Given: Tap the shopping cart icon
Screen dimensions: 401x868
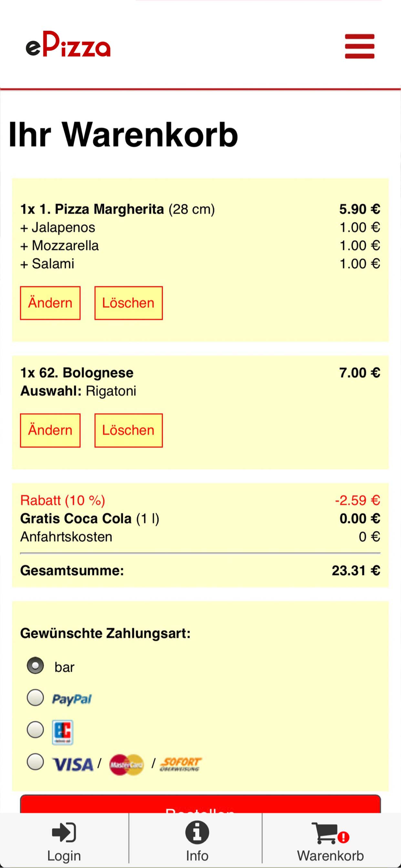Looking at the screenshot, I should (x=325, y=832).
